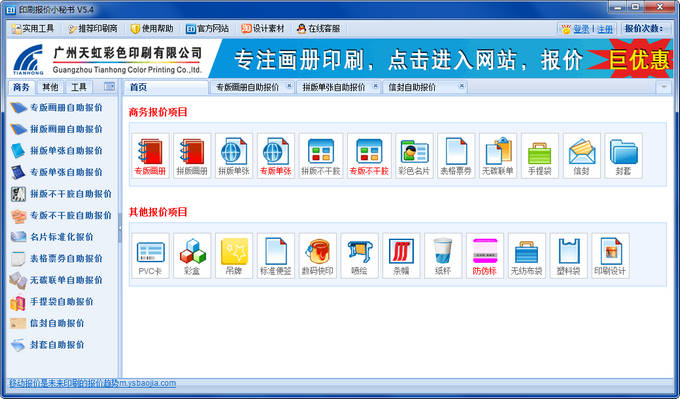Select the 无纺布袋 icon

pos(526,256)
